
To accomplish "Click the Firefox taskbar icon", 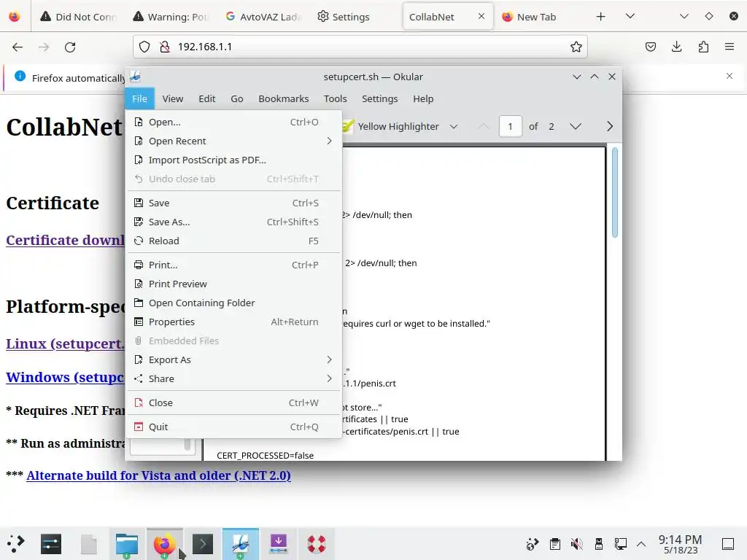I will click(164, 544).
